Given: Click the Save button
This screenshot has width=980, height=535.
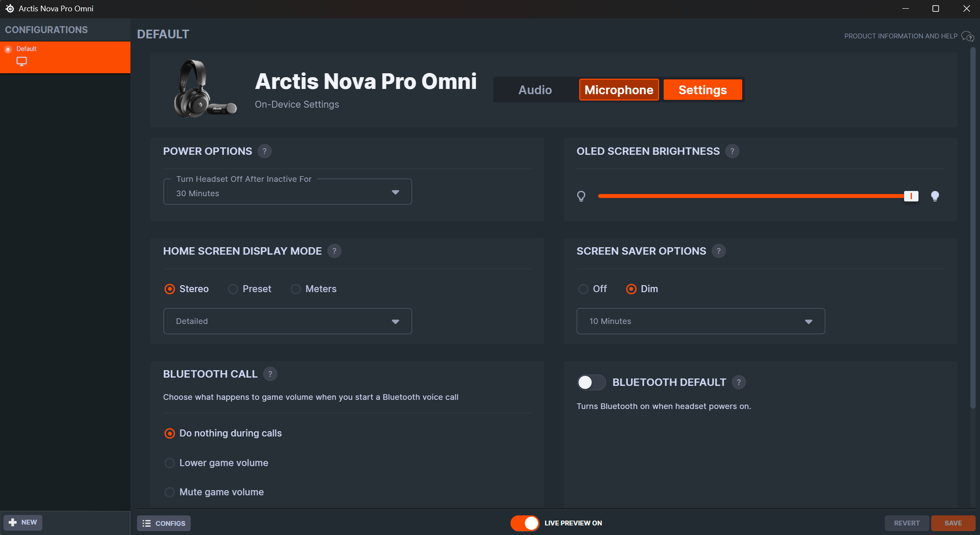Looking at the screenshot, I should pos(953,523).
